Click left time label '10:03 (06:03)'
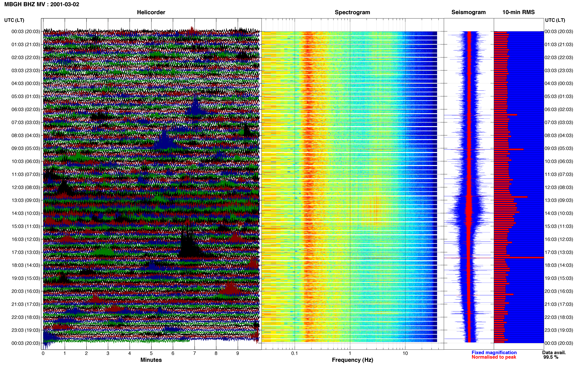 [x=26, y=161]
